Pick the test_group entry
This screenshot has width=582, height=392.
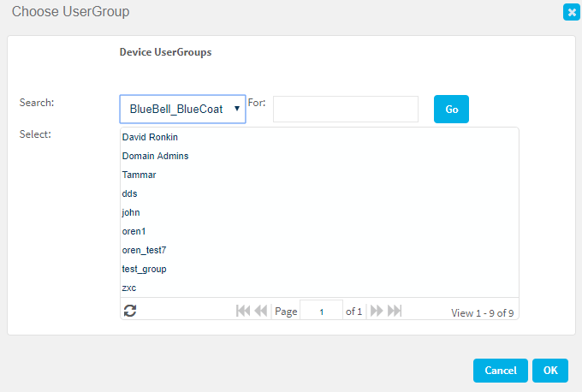(144, 269)
